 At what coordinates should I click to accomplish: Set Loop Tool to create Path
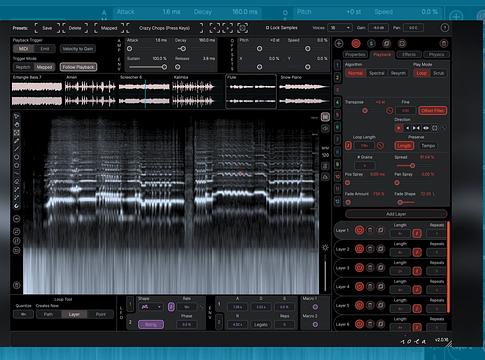pos(48,314)
